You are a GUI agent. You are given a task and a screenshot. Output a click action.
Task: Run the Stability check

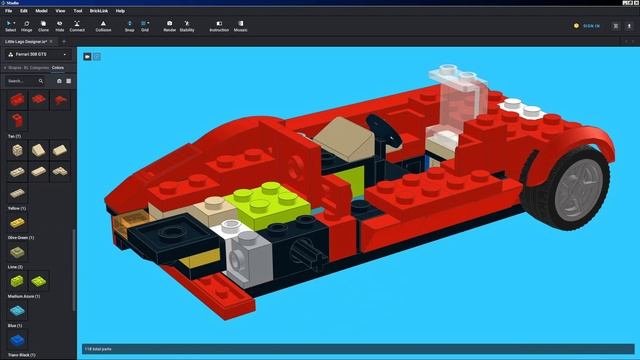point(187,26)
